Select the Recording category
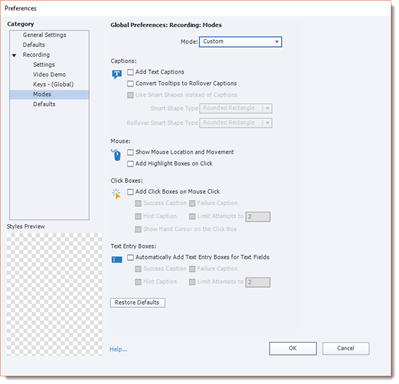This screenshot has width=399, height=384. click(x=36, y=55)
